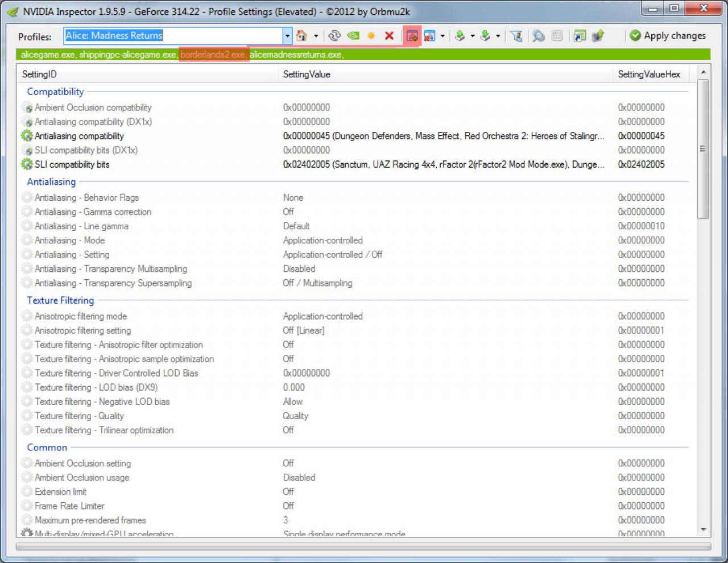The image size is (728, 563).
Task: Click the Off / Multisampling value
Action: pyautogui.click(x=318, y=283)
